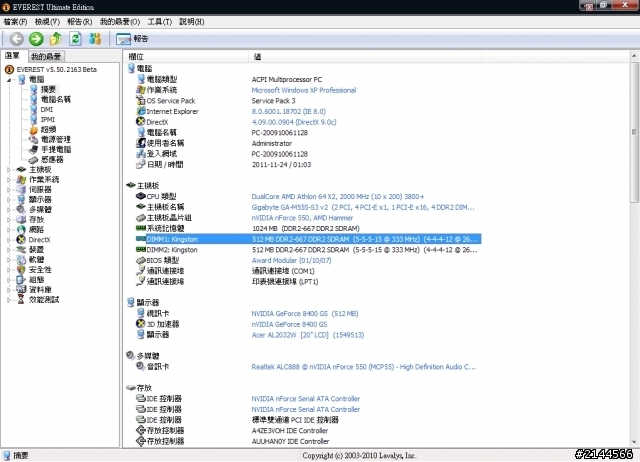Click the 欄位 column header
The width and height of the screenshot is (640, 462).
pyautogui.click(x=186, y=57)
